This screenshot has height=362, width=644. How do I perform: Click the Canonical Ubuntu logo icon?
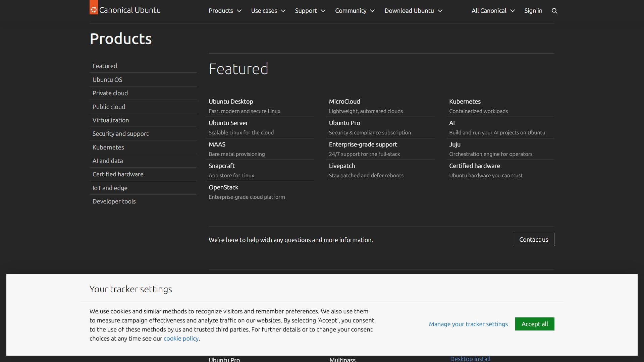[x=94, y=7]
